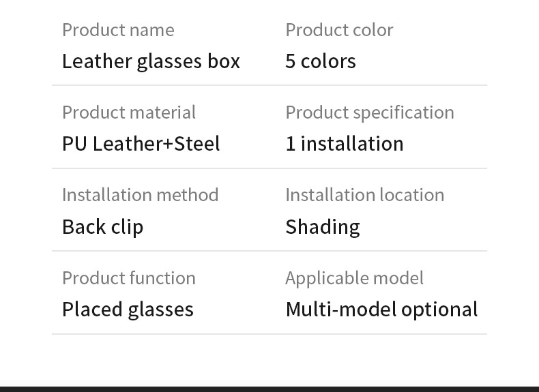Click the "Product specification" label
539x392 pixels.
coord(370,112)
